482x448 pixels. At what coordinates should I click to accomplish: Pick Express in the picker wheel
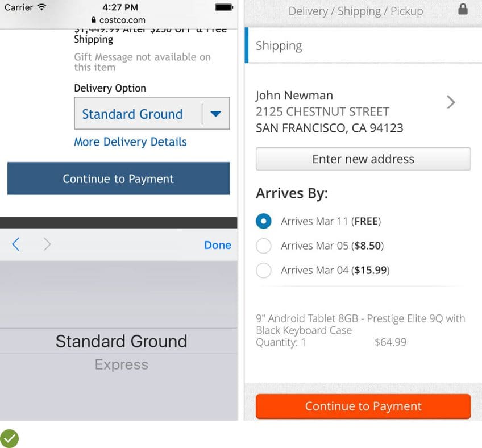(121, 365)
